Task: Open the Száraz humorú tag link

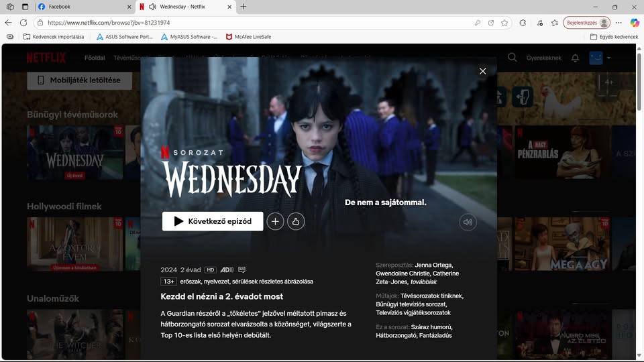Action: pyautogui.click(x=431, y=327)
